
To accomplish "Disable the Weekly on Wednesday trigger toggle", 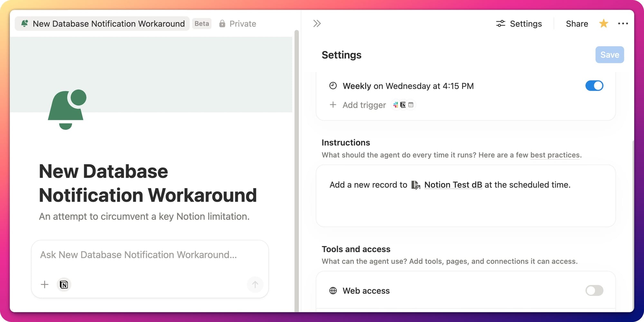I will (594, 86).
